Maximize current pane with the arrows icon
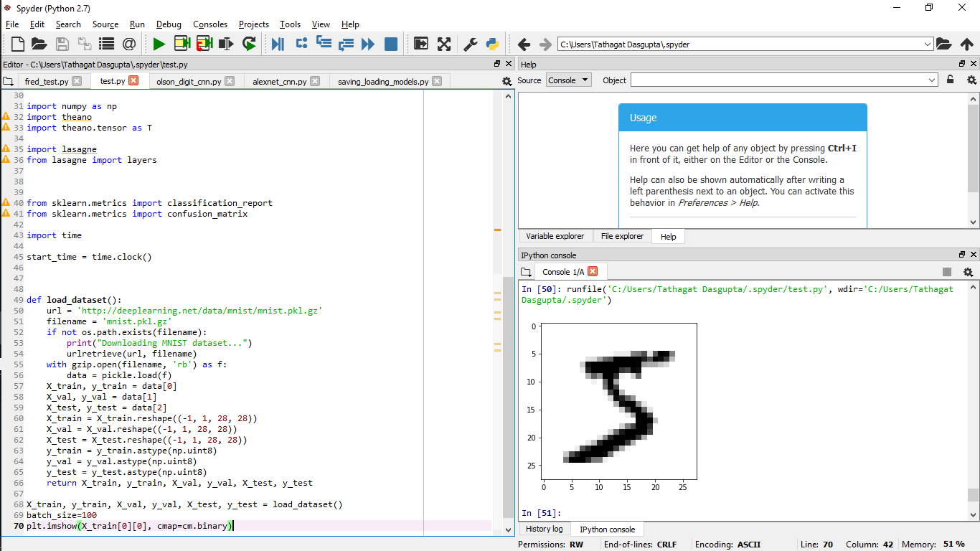980x551 pixels. coord(444,44)
